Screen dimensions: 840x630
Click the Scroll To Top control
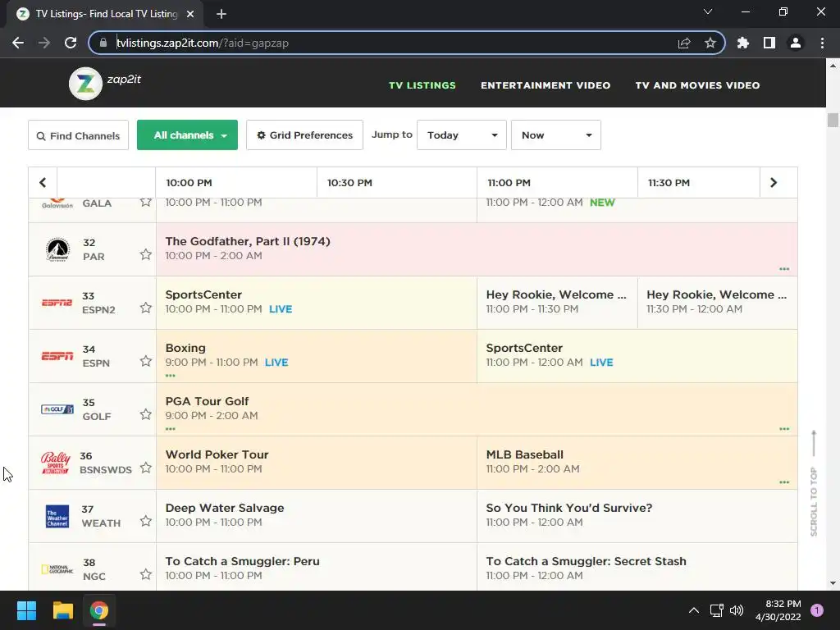(x=814, y=482)
